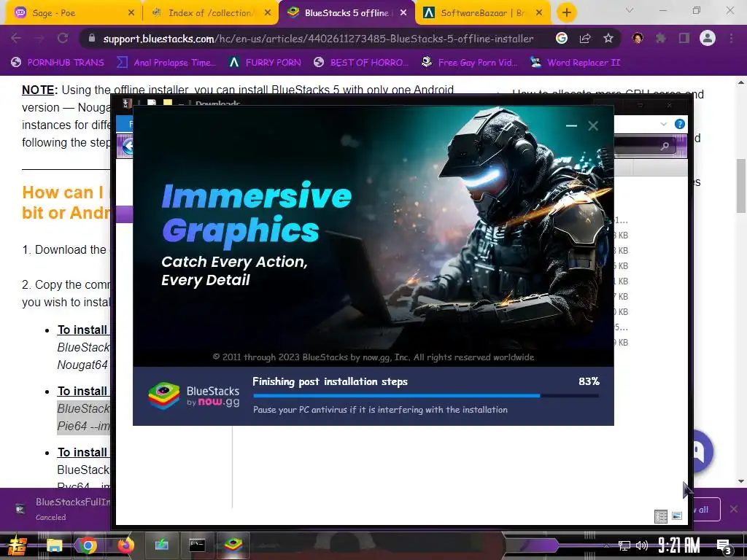This screenshot has width=747, height=560.
Task: Open the canceled BlueStacksFullIn... download item
Action: point(62,508)
